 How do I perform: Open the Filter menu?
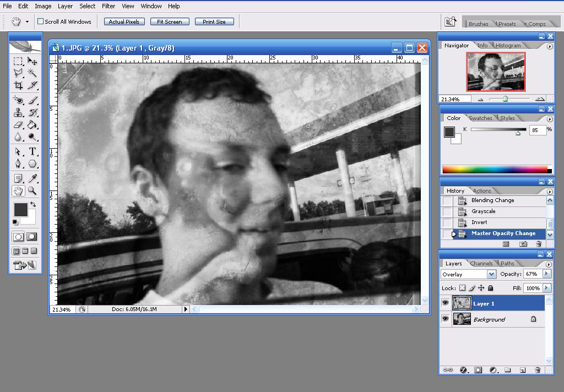coord(108,6)
